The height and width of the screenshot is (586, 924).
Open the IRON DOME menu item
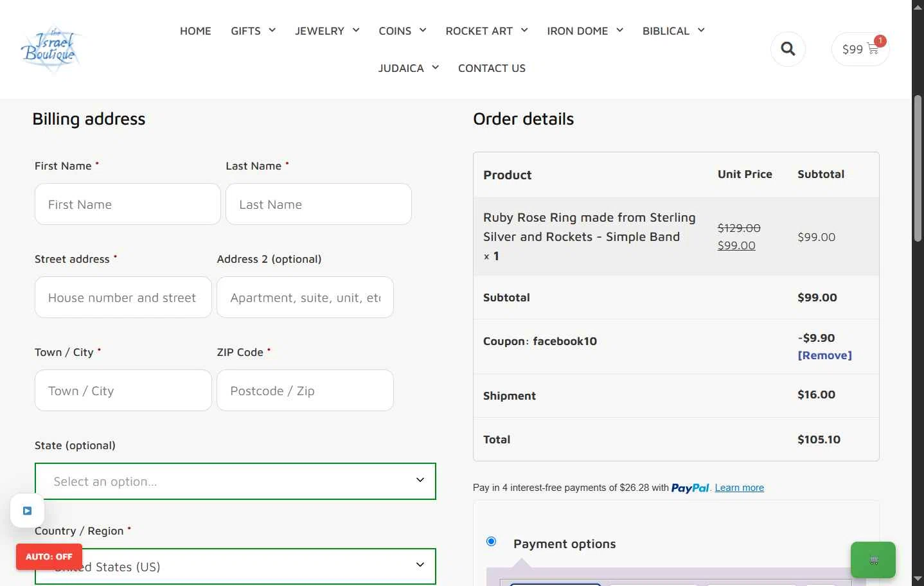[577, 31]
